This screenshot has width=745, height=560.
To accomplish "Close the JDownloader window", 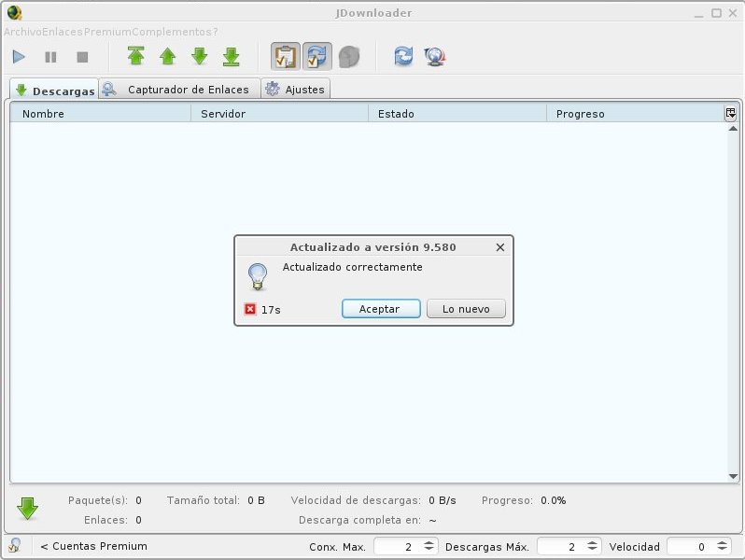I will [733, 13].
